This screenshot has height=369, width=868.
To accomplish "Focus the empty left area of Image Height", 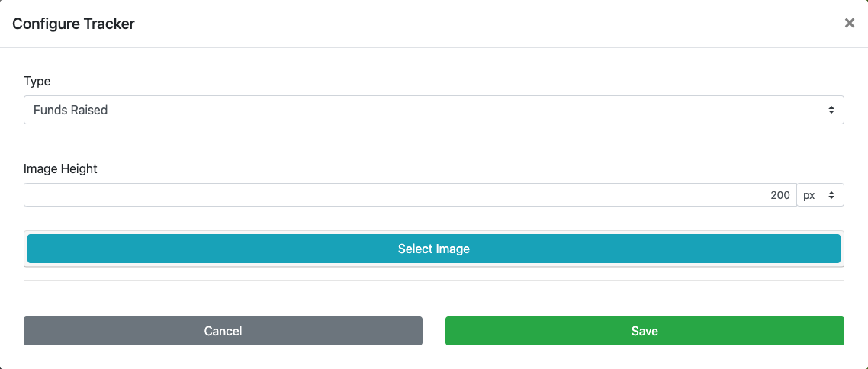I will pos(153,195).
